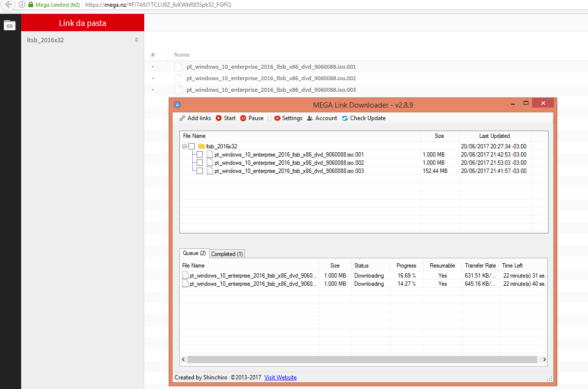588x389 pixels.
Task: Sort by File Name in upper list
Action: pyautogui.click(x=300, y=136)
